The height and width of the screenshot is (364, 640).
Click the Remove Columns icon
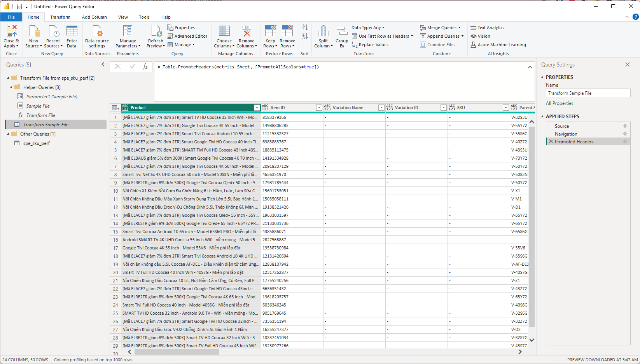pyautogui.click(x=247, y=31)
